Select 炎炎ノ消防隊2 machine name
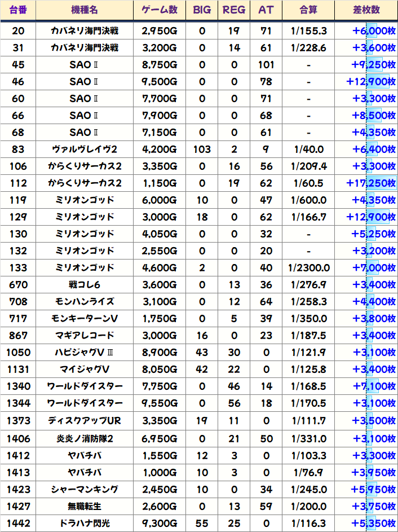Image resolution: width=398 pixels, height=532 pixels. point(85,439)
